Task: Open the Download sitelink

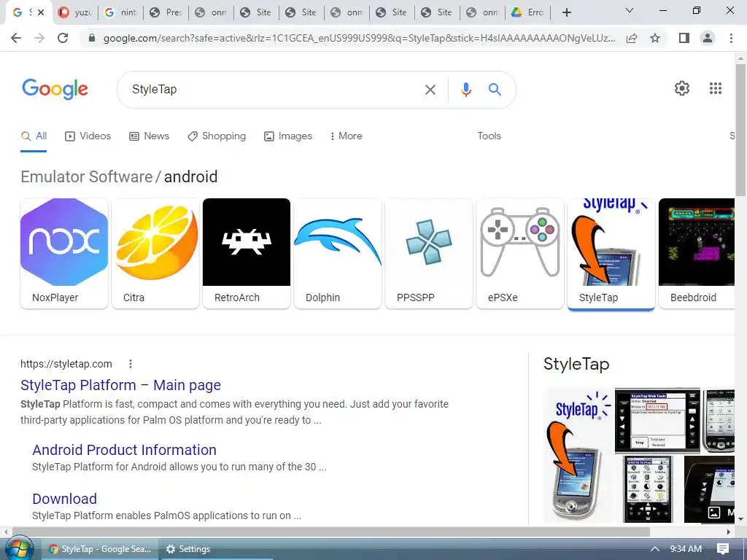Action: [65, 499]
